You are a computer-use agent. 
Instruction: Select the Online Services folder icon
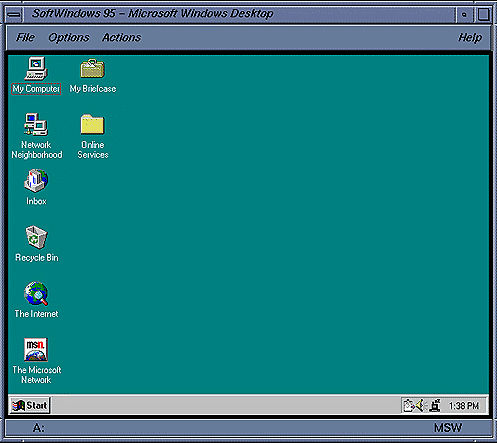pyautogui.click(x=93, y=124)
